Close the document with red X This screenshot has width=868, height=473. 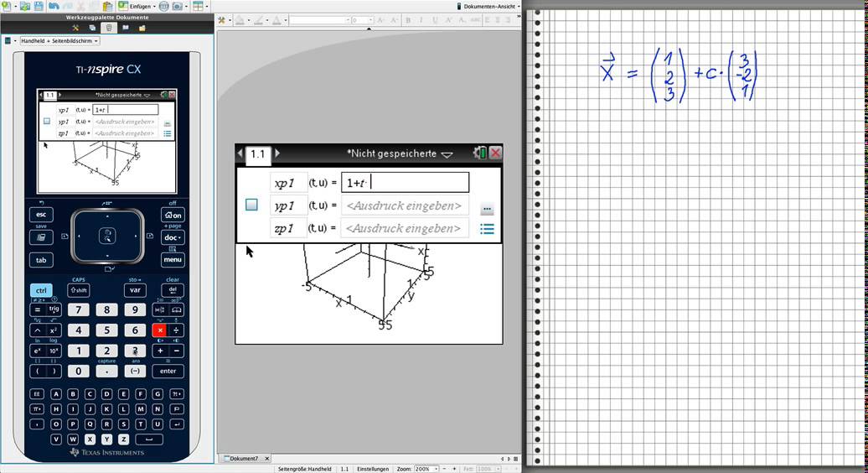click(x=495, y=153)
